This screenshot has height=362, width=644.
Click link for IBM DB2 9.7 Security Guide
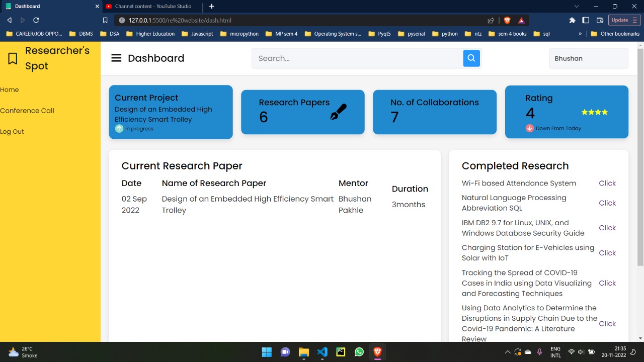point(607,228)
